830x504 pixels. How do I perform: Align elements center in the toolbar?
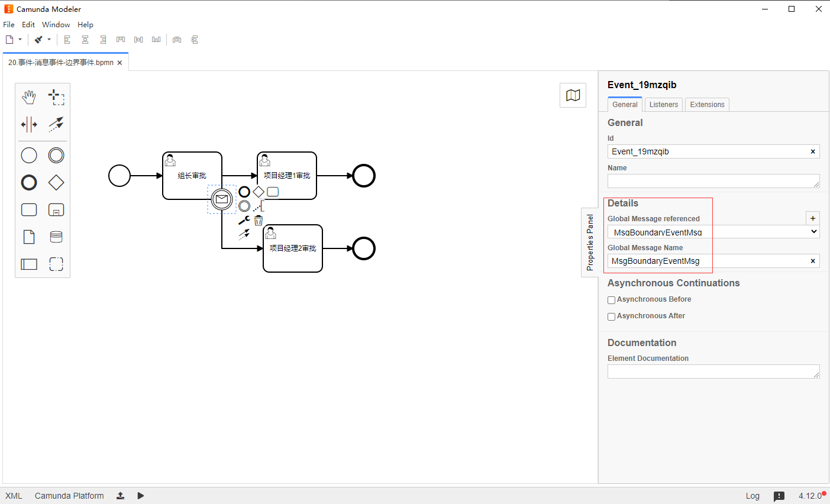[x=85, y=40]
